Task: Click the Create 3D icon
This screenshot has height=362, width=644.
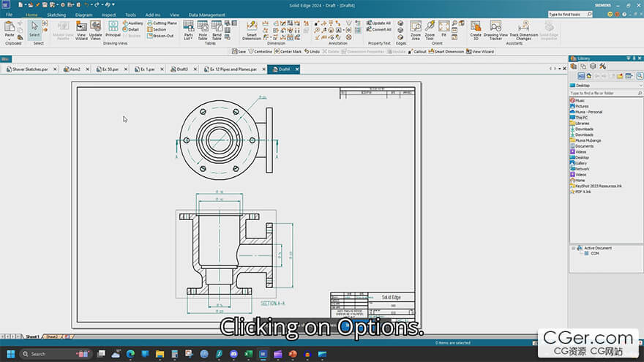Action: click(x=476, y=29)
